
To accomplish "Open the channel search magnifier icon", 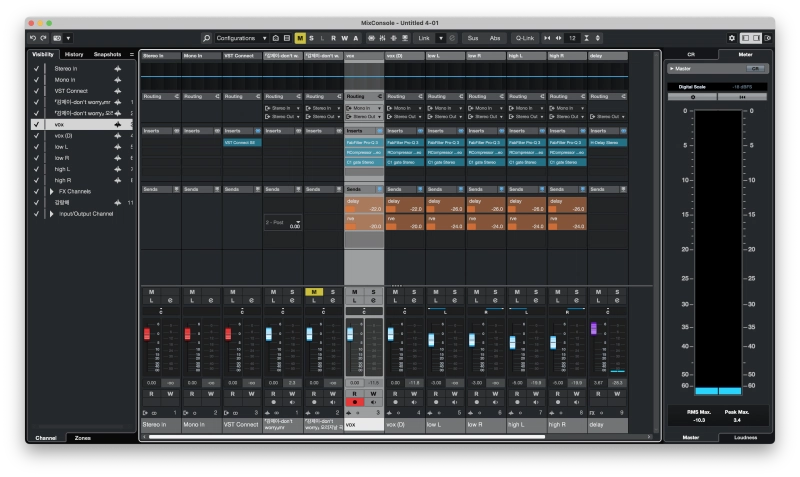I will 206,38.
